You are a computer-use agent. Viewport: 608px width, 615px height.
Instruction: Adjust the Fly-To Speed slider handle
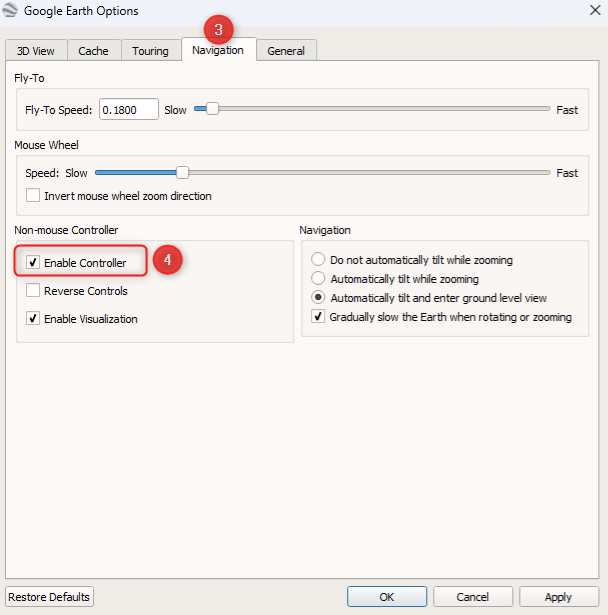[212, 109]
